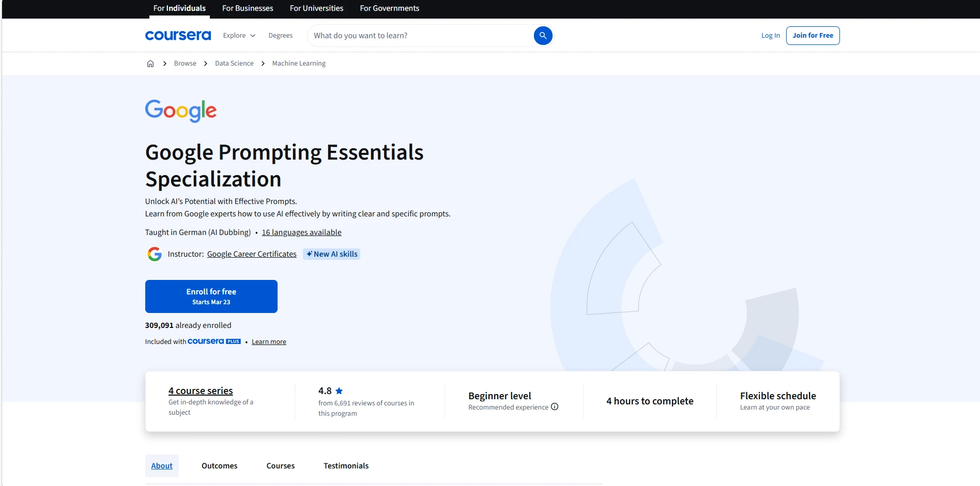Open the Google Career Certificates instructor link
Screen dimensions: 980x486
(252, 254)
